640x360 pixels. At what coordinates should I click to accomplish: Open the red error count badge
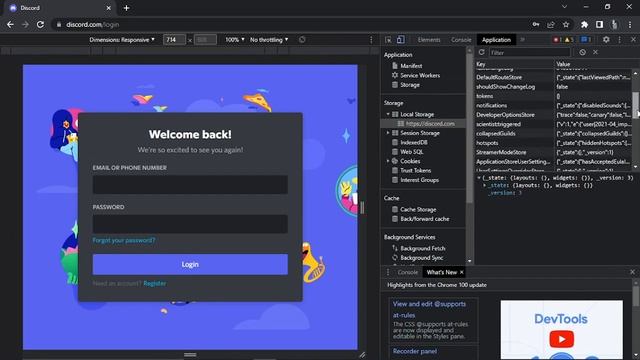tap(557, 40)
